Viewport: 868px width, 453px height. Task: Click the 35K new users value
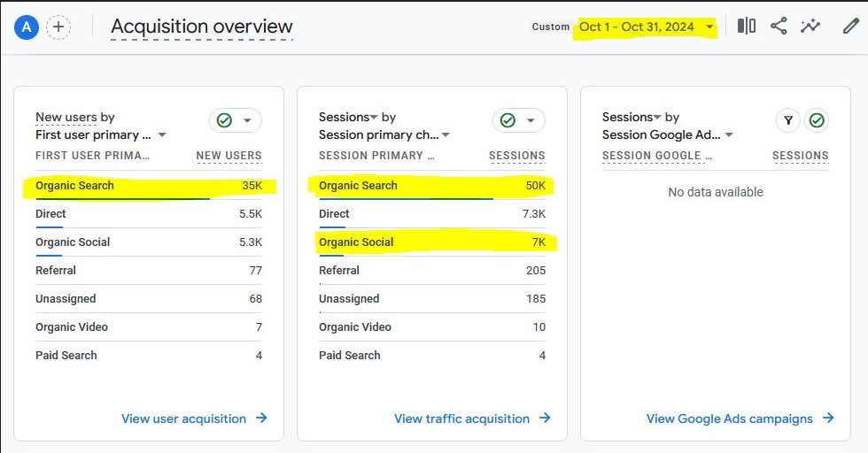coord(252,185)
